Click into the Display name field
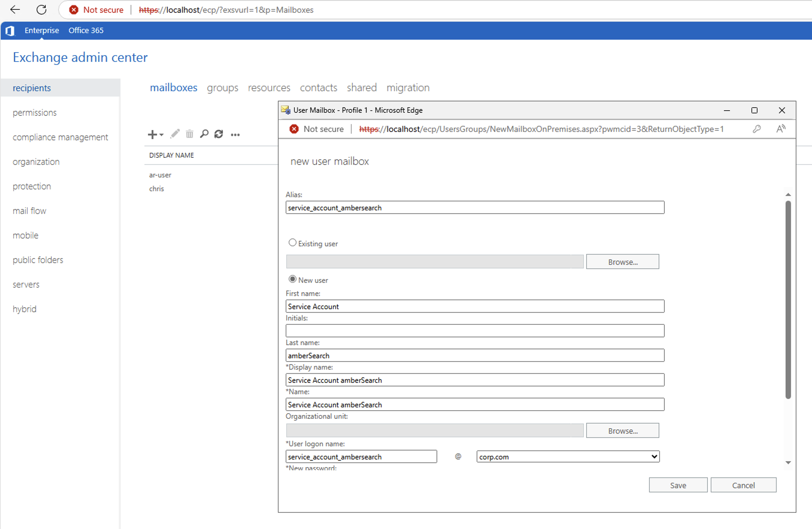 [x=475, y=380]
